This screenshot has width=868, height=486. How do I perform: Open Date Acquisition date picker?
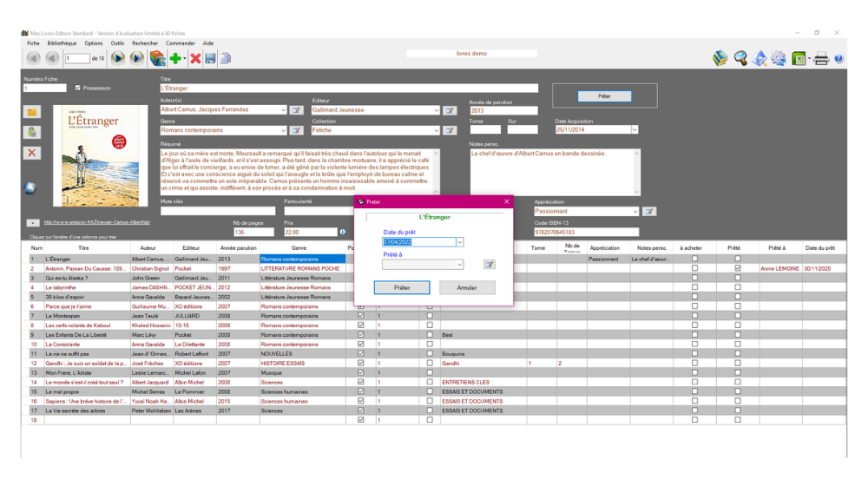[635, 129]
